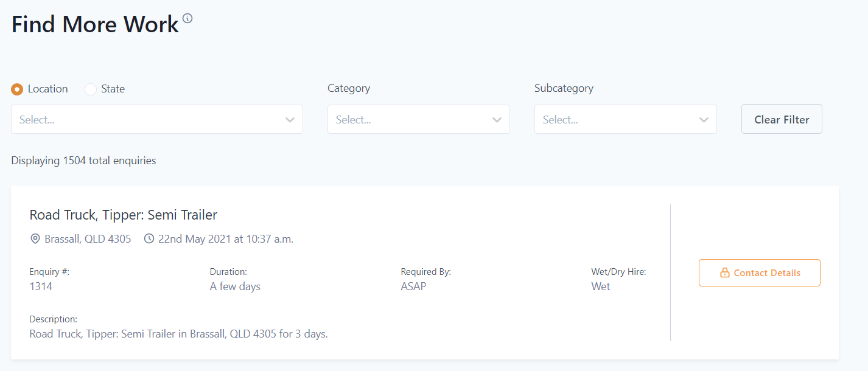The width and height of the screenshot is (868, 371).
Task: Expand the Location chevron arrow
Action: 290,120
